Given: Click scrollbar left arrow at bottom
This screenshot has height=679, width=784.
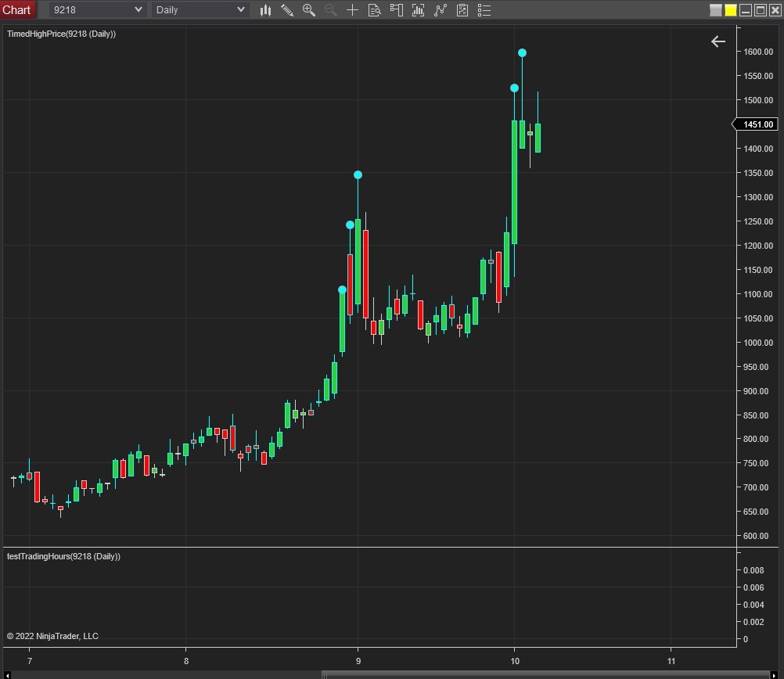Looking at the screenshot, I should click(x=7, y=675).
